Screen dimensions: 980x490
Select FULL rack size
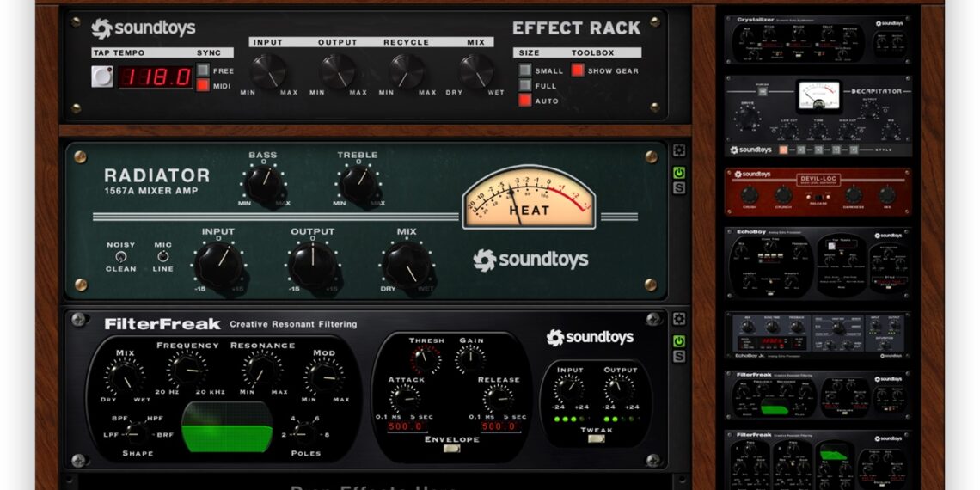click(x=525, y=85)
